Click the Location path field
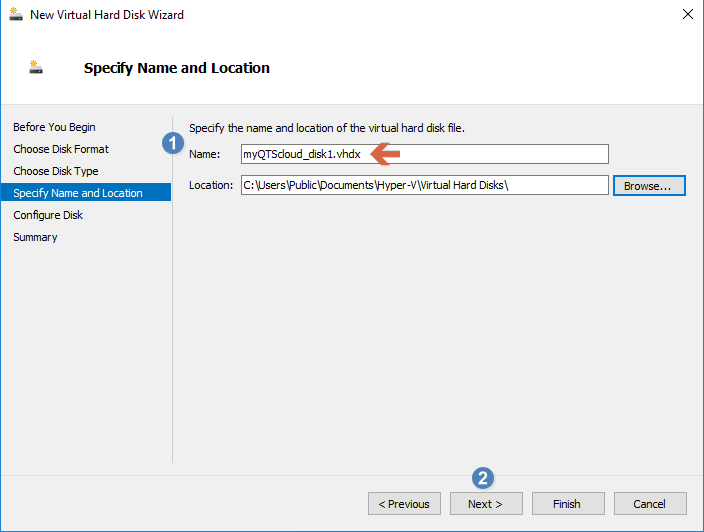Viewport: 704px width, 532px height. tap(425, 185)
